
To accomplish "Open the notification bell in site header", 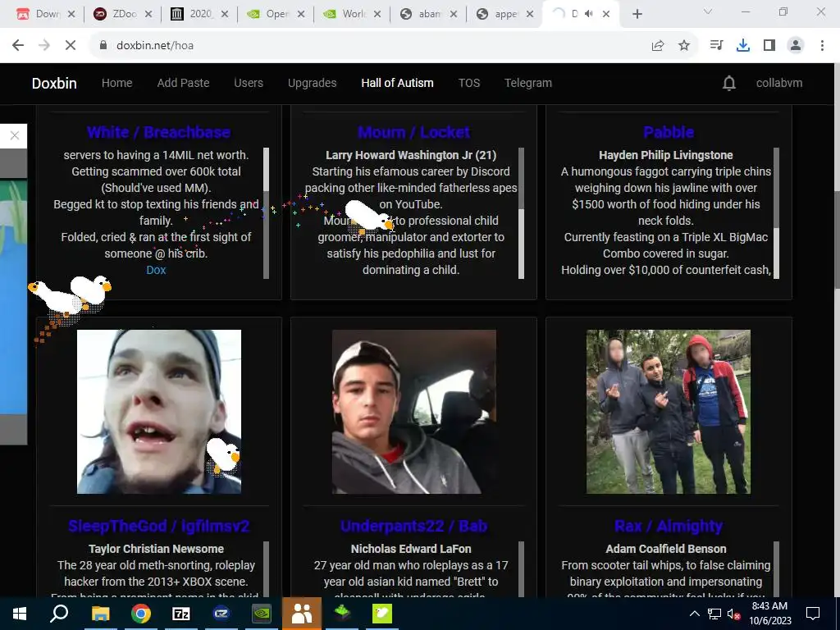I will coord(729,83).
